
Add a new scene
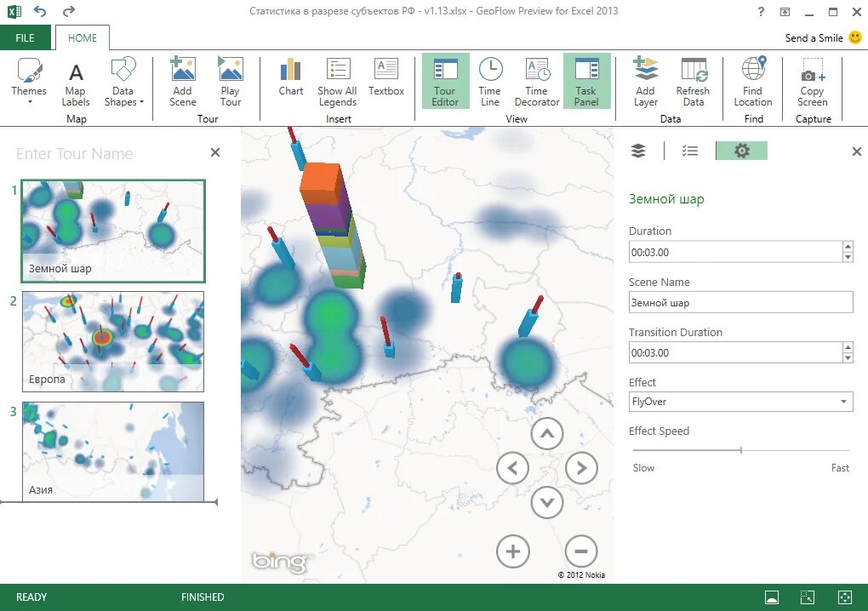[x=183, y=82]
